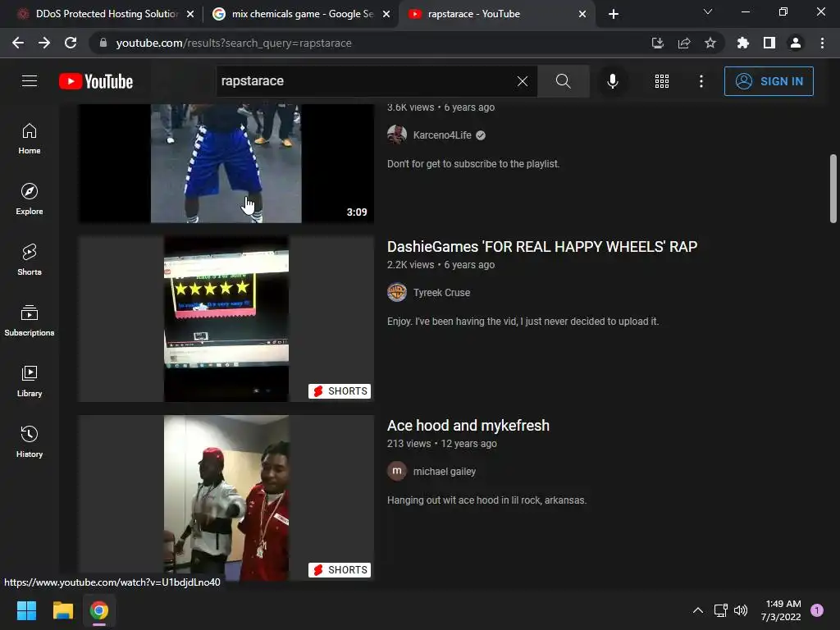
Task: Click 'Don't for get to subscribe' description
Action: (473, 164)
